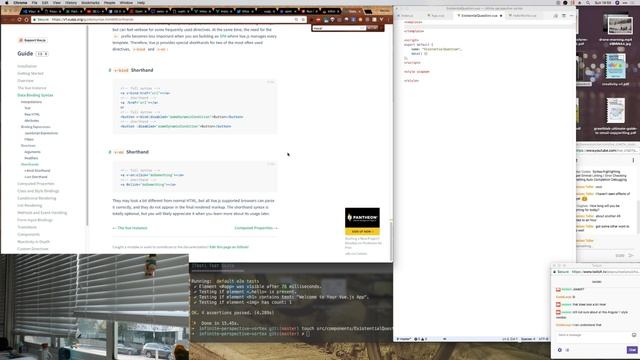Screen dimensions: 640x360
Task: Jump to Binding Expressions in the sidebar
Action: 36,127
